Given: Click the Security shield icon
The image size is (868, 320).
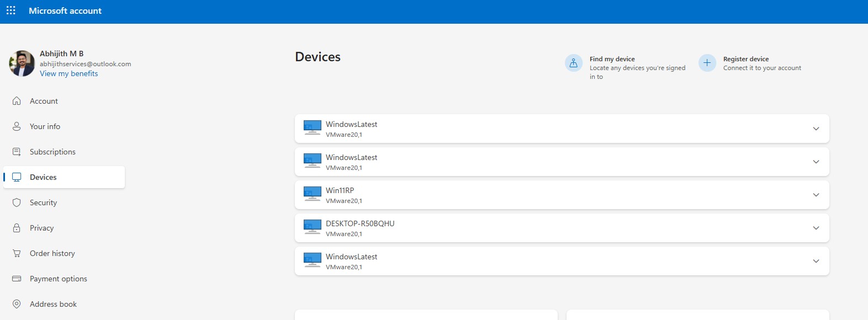Looking at the screenshot, I should (17, 202).
